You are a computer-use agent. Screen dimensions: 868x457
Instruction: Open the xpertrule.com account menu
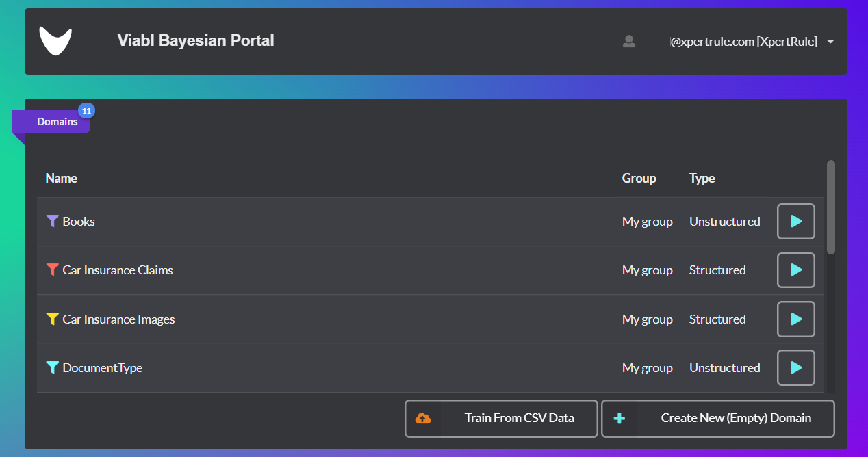(x=743, y=42)
